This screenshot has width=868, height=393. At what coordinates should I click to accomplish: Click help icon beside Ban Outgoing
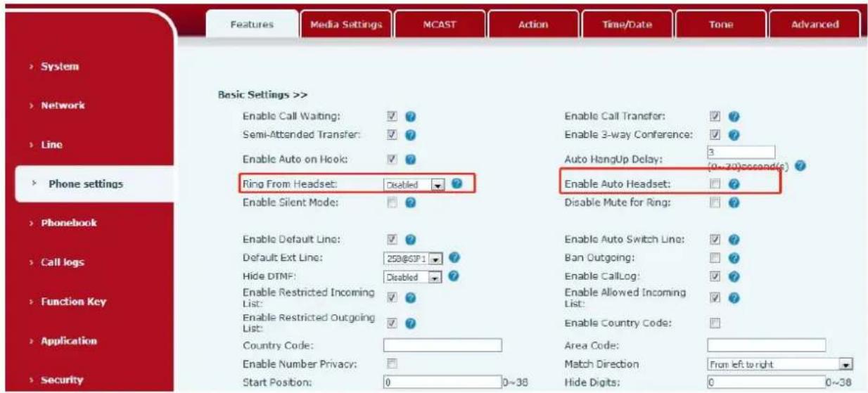[733, 257]
